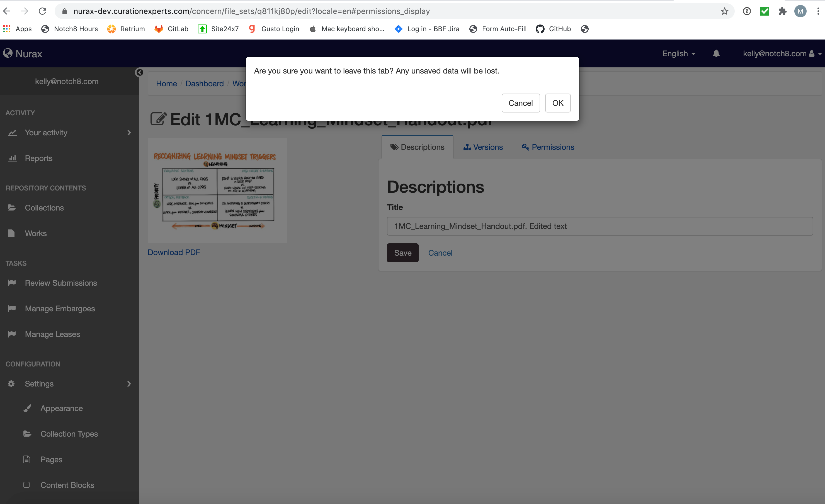Collapse the sidebar with the arrow toggle
This screenshot has width=825, height=504.
click(x=139, y=72)
